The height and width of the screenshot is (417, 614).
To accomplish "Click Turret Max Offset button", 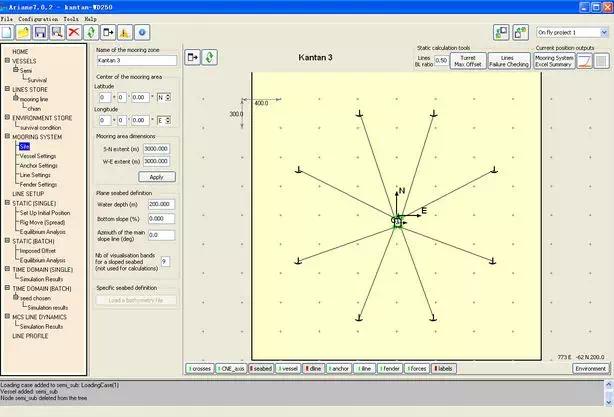I will pos(468,61).
